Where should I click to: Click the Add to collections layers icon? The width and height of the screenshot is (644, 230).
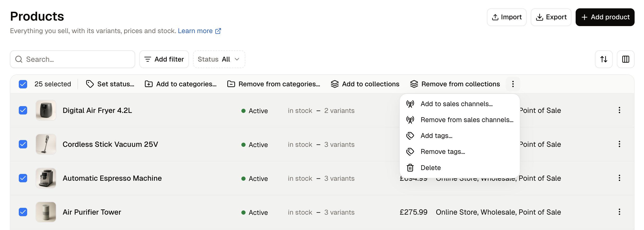[335, 84]
